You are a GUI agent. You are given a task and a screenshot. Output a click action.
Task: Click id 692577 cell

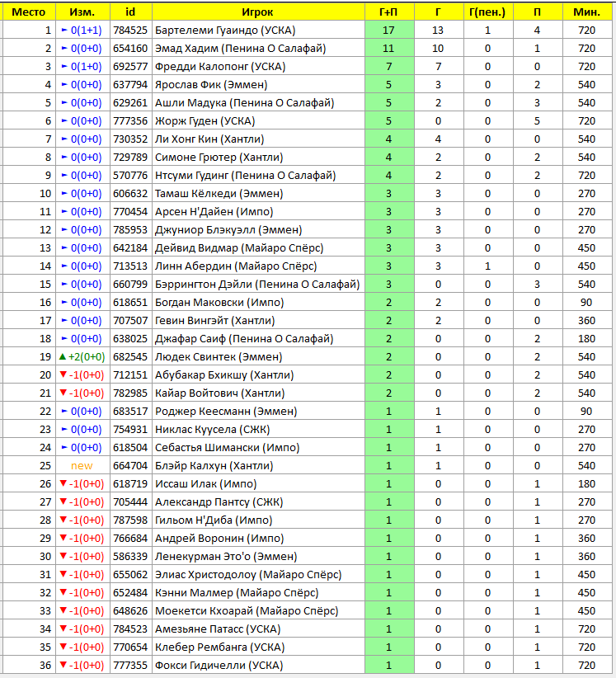130,67
